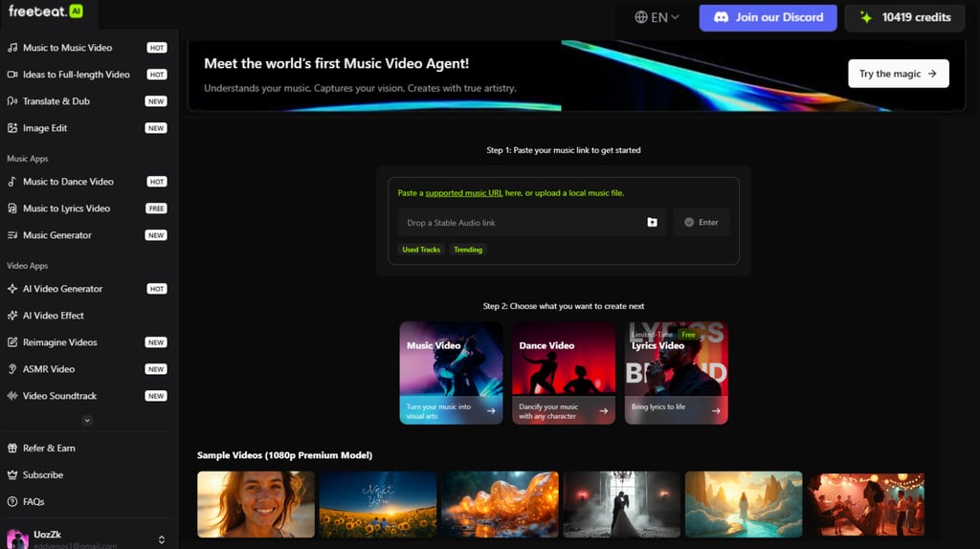Click the UozZk user avatar
Image resolution: width=980 pixels, height=549 pixels.
pos(17,538)
